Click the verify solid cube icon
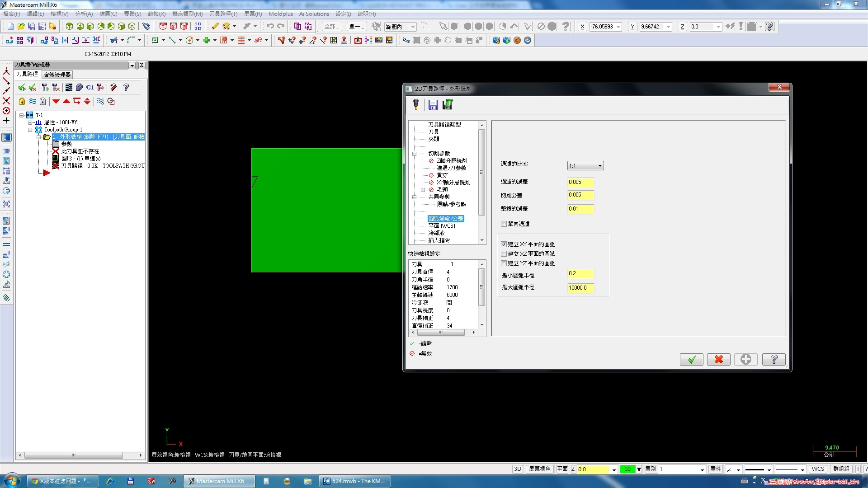Viewport: 868px width, 488px height. coord(79,87)
